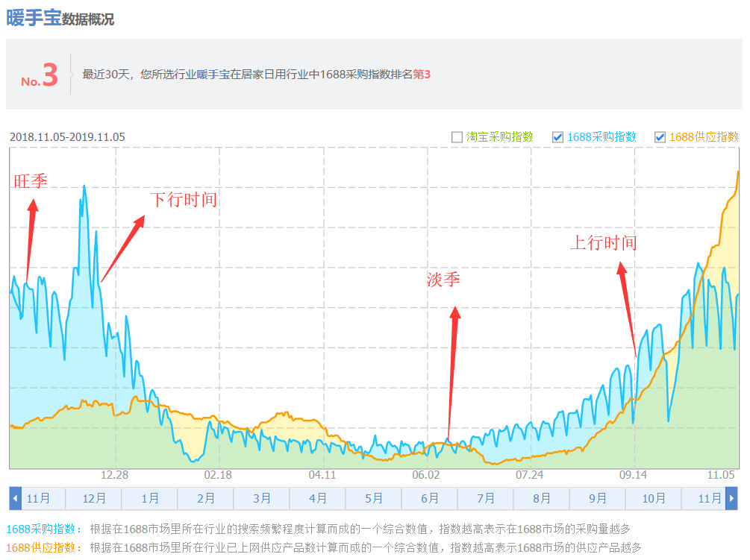The image size is (750, 560).
Task: Click the right scroll arrow on timeline
Action: pyautogui.click(x=731, y=498)
